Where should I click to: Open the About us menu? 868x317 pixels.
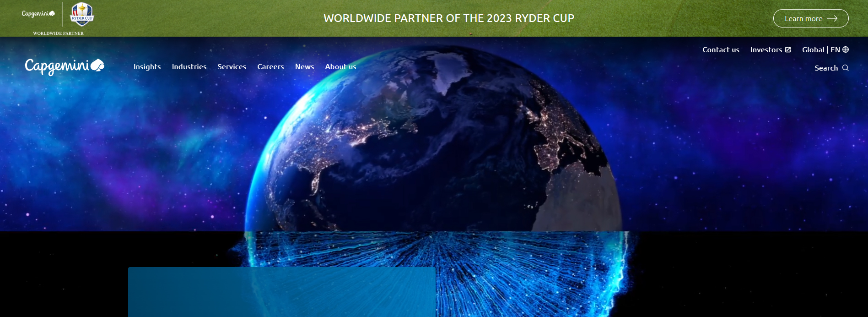(340, 66)
